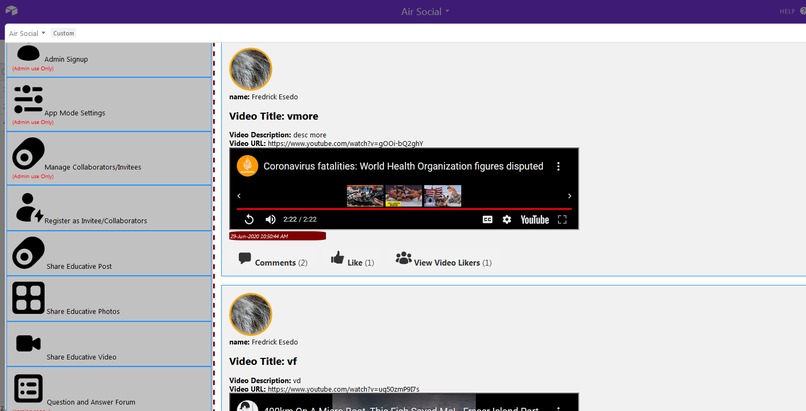The image size is (806, 411).
Task: Click the vf video URL link
Action: (343, 389)
